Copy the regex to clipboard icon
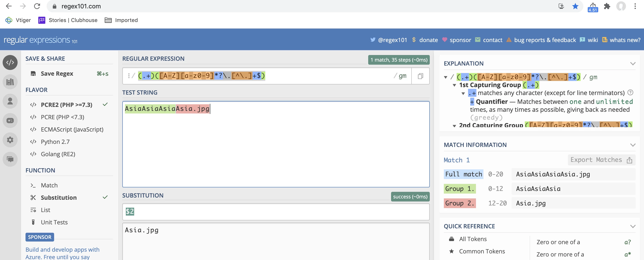The image size is (644, 260). pyautogui.click(x=420, y=76)
